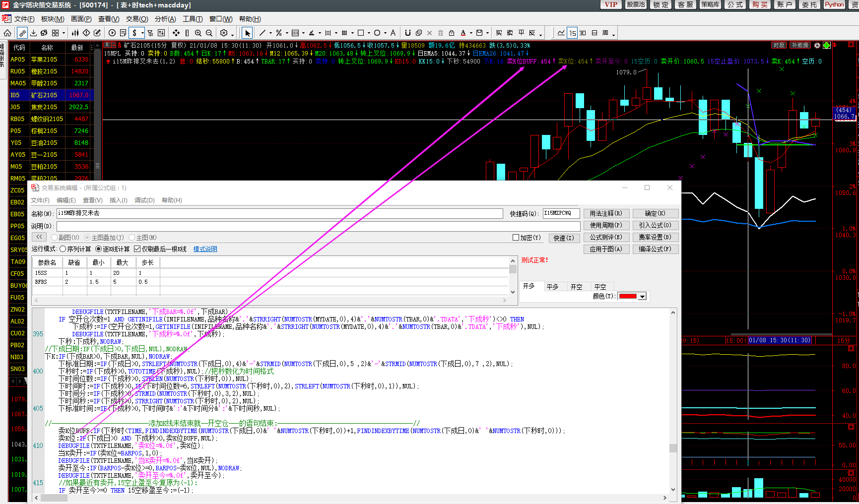This screenshot has height=504, width=859.
Task: Select 矿石2105 row in quote list
Action: coord(51,95)
